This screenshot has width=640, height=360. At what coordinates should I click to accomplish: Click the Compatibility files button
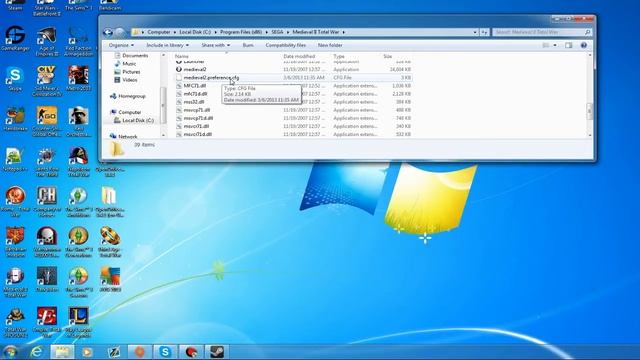click(285, 45)
